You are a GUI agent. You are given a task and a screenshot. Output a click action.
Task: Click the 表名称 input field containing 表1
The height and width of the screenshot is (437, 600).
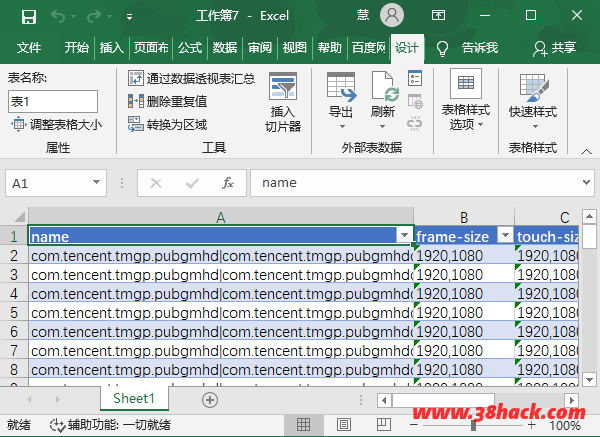click(x=53, y=101)
